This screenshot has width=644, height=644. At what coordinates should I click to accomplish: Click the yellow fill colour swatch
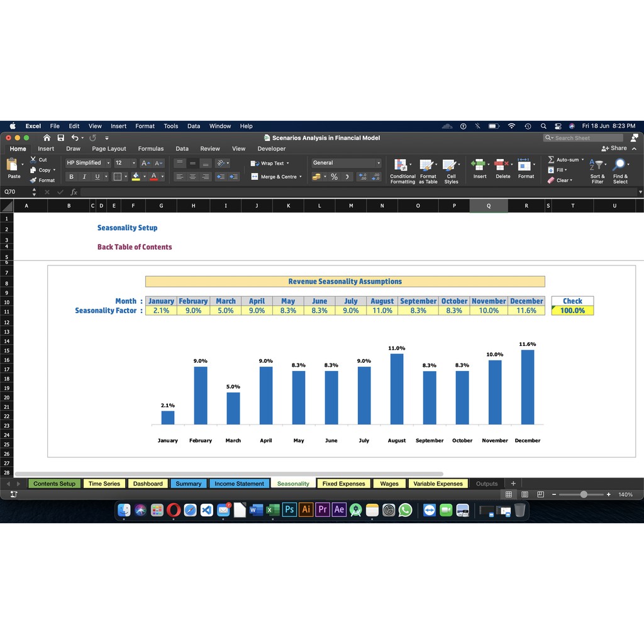pos(136,177)
